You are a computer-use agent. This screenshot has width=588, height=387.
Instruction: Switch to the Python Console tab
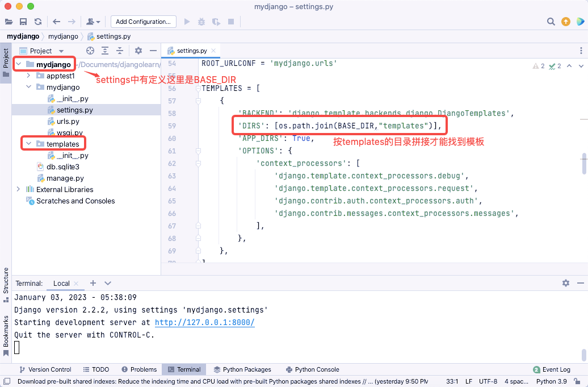pos(312,369)
